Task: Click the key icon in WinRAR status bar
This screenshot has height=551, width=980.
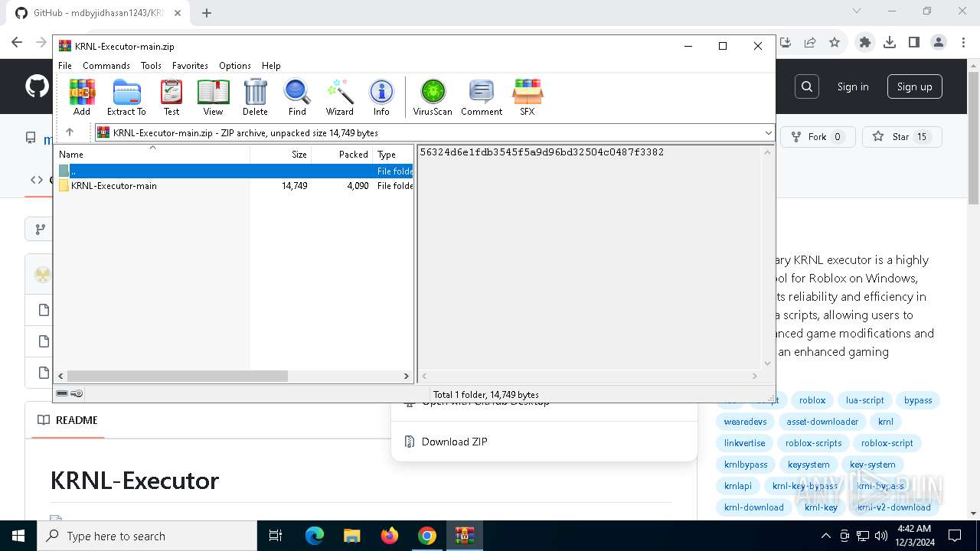Action: click(77, 393)
